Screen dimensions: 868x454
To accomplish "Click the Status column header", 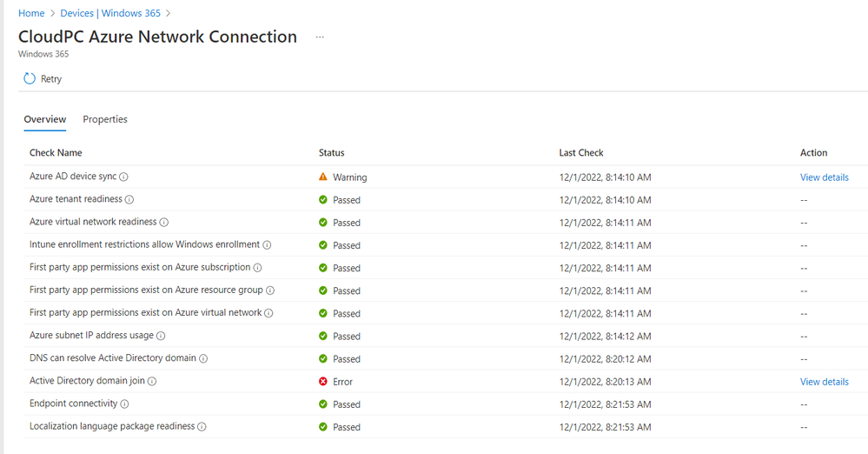I will (332, 153).
